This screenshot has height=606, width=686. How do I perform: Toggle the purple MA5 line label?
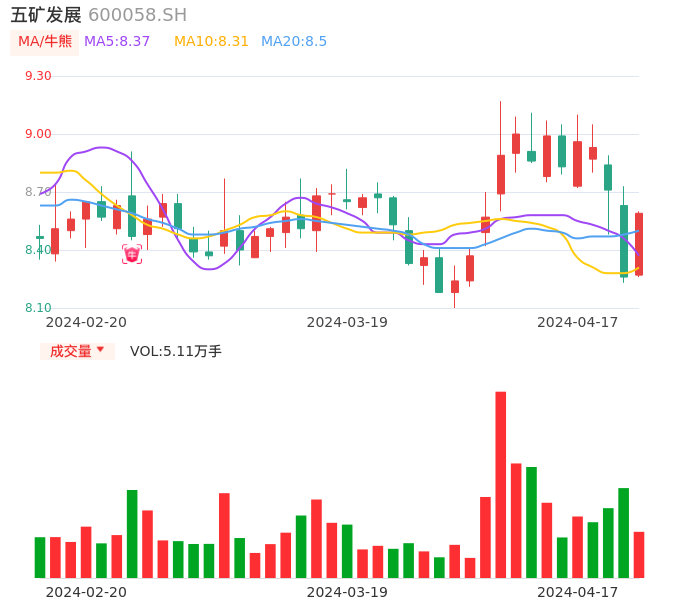tap(117, 42)
